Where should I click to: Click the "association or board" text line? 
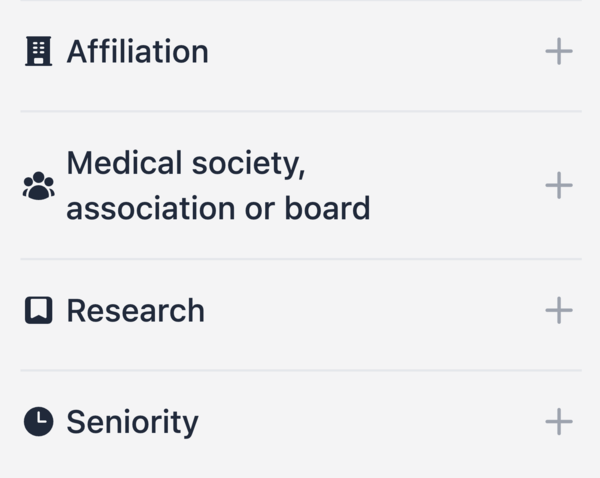pos(218,208)
